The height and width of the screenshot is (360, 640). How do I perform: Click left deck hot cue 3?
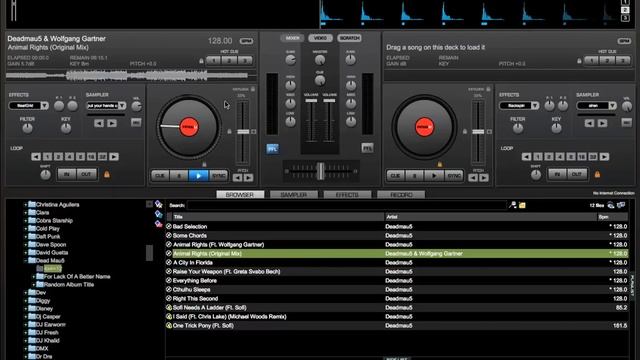(245, 60)
